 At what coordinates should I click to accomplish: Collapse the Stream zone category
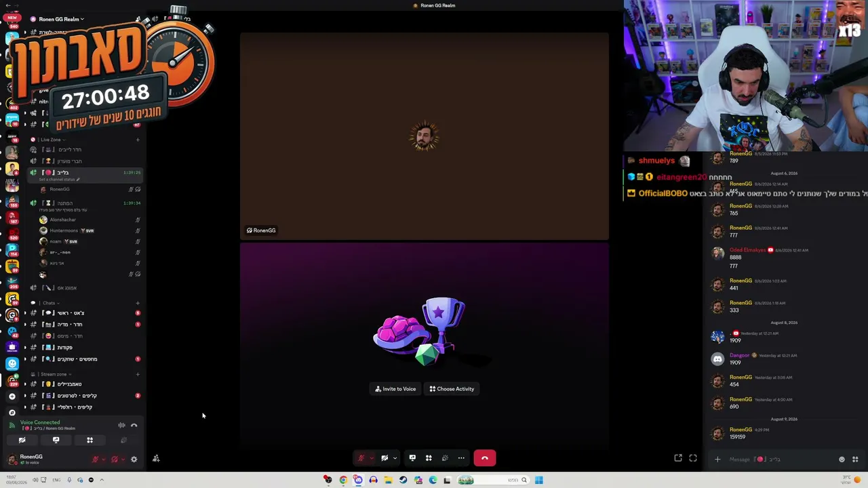pos(53,374)
